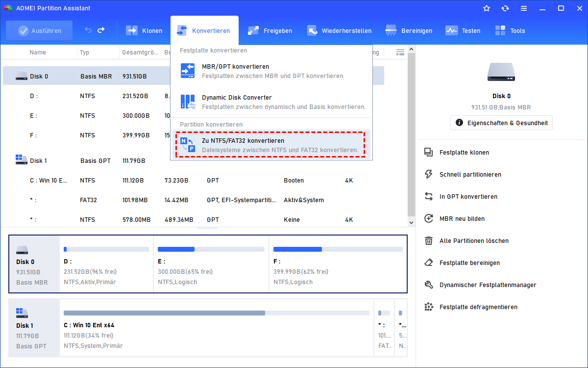Sort by the Name column header
This screenshot has height=368, width=588.
(38, 52)
